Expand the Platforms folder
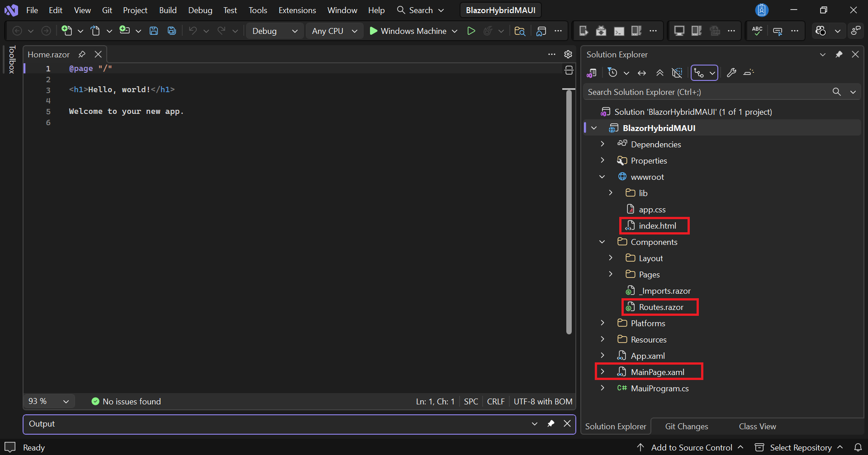Screen dimensions: 868x455 tap(602, 323)
